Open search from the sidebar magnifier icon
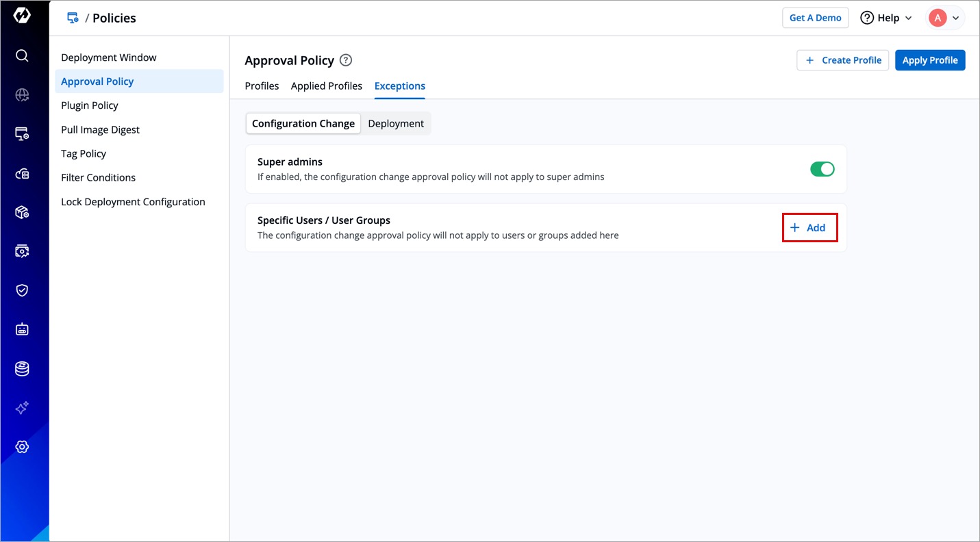This screenshot has width=980, height=542. pos(22,55)
